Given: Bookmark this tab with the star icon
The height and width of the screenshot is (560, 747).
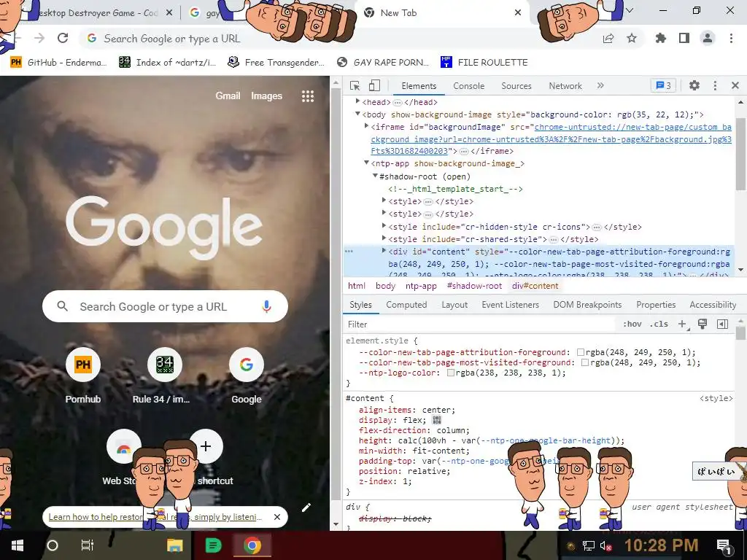Looking at the screenshot, I should [x=632, y=38].
